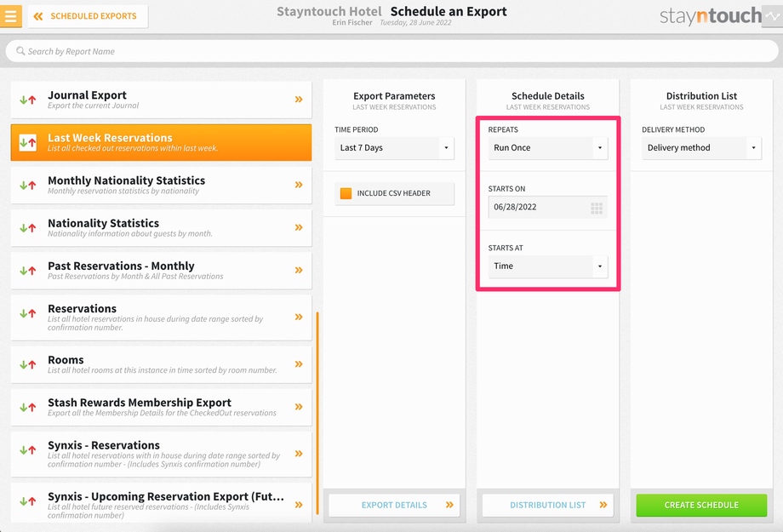Open the Delivery Method dropdown

[x=701, y=148]
